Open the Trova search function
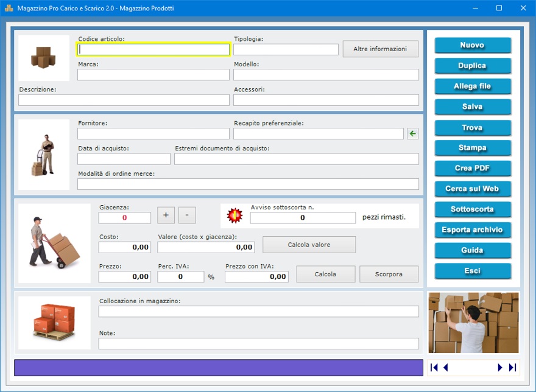 [x=473, y=127]
